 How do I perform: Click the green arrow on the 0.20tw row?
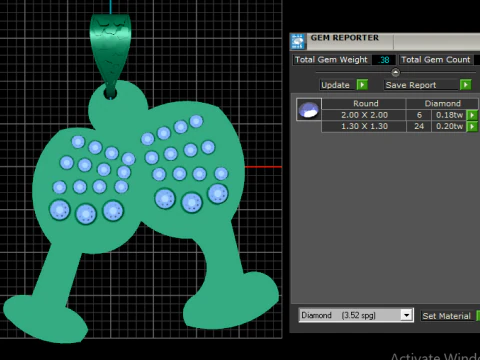click(x=472, y=127)
